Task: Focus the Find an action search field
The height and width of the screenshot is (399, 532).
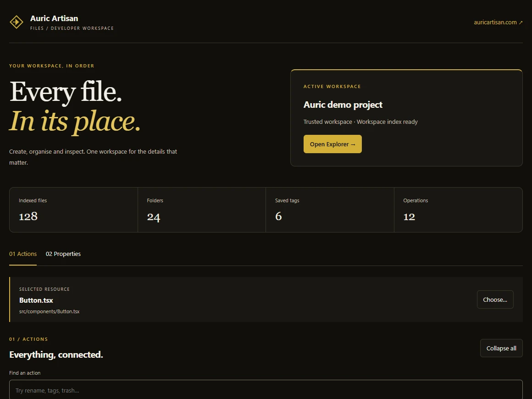Action: click(x=266, y=390)
